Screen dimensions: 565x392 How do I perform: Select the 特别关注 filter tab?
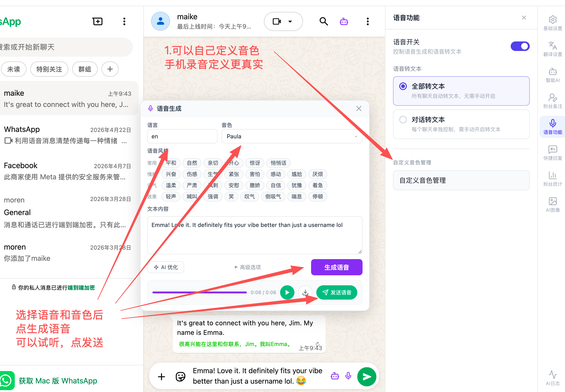click(49, 69)
